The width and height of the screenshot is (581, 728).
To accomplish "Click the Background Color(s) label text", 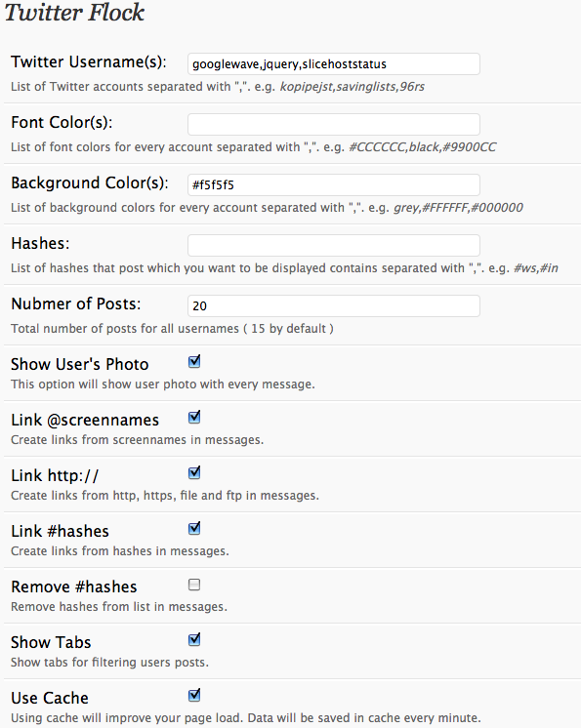I will (x=90, y=182).
